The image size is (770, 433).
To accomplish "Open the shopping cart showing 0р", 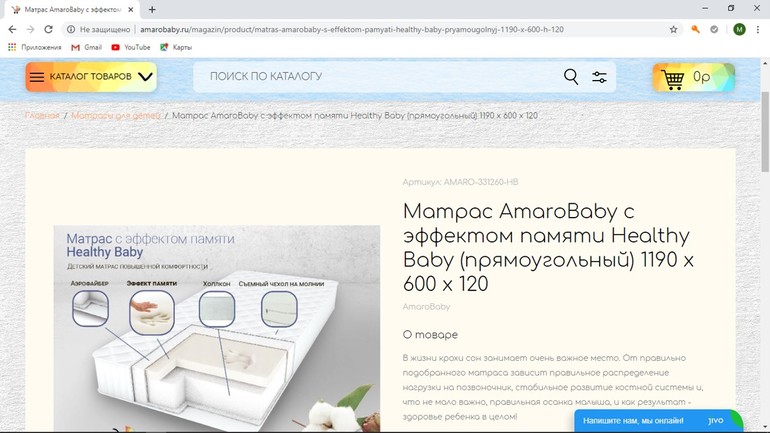I will pos(693,78).
